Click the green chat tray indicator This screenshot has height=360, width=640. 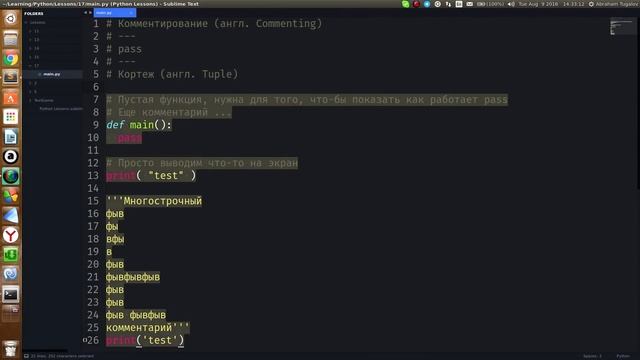pyautogui.click(x=405, y=4)
